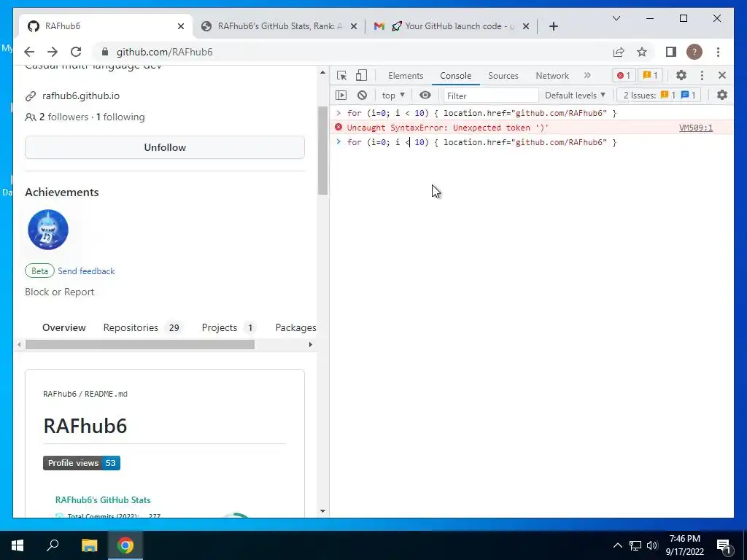Image resolution: width=747 pixels, height=560 pixels.
Task: Click the console Filter input field
Action: (491, 96)
